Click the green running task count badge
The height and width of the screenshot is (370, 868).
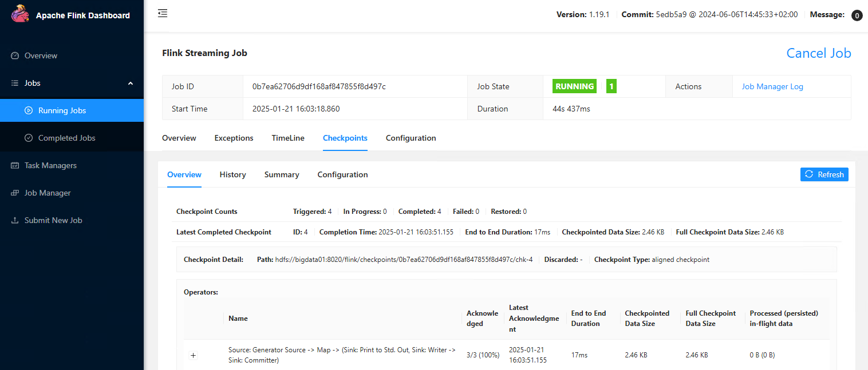point(611,86)
